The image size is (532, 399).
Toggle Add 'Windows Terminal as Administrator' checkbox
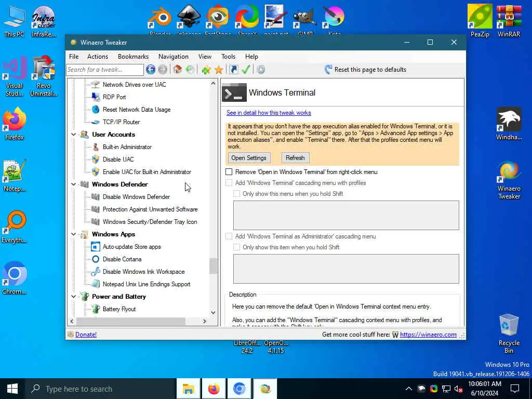click(x=229, y=236)
